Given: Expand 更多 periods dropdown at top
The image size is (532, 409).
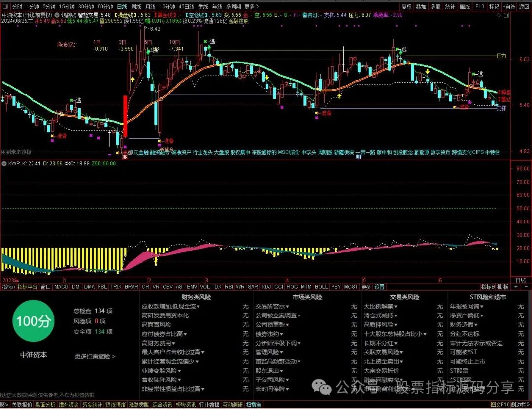Looking at the screenshot, I should coord(251,6).
